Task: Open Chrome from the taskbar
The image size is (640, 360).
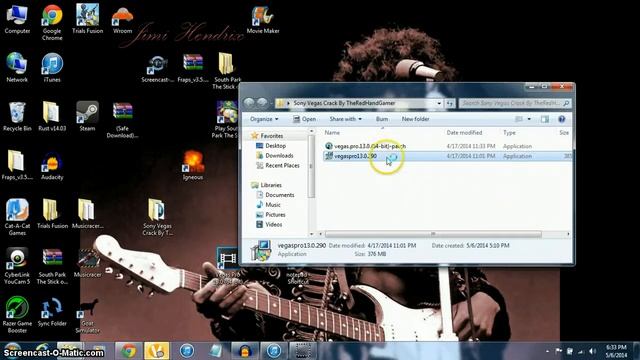Action: pos(128,351)
